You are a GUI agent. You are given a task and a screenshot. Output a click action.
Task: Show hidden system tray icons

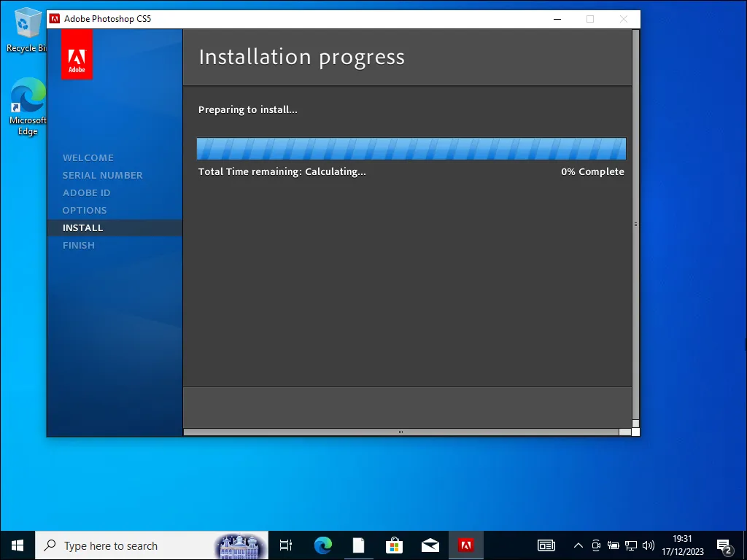[578, 545]
